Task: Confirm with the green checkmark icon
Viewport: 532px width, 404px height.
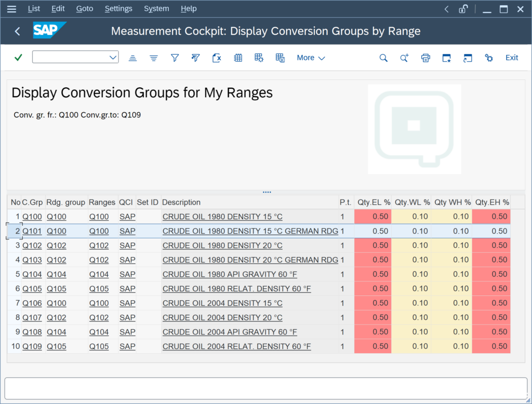Action: coord(18,58)
